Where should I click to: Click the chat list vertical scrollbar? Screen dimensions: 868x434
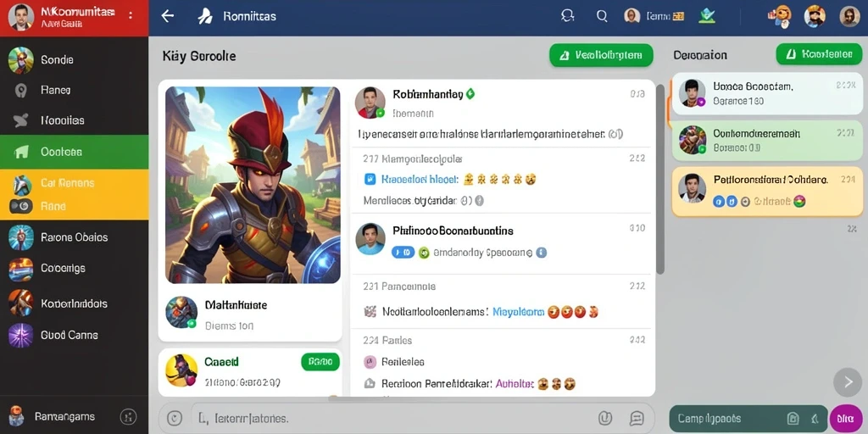click(659, 180)
